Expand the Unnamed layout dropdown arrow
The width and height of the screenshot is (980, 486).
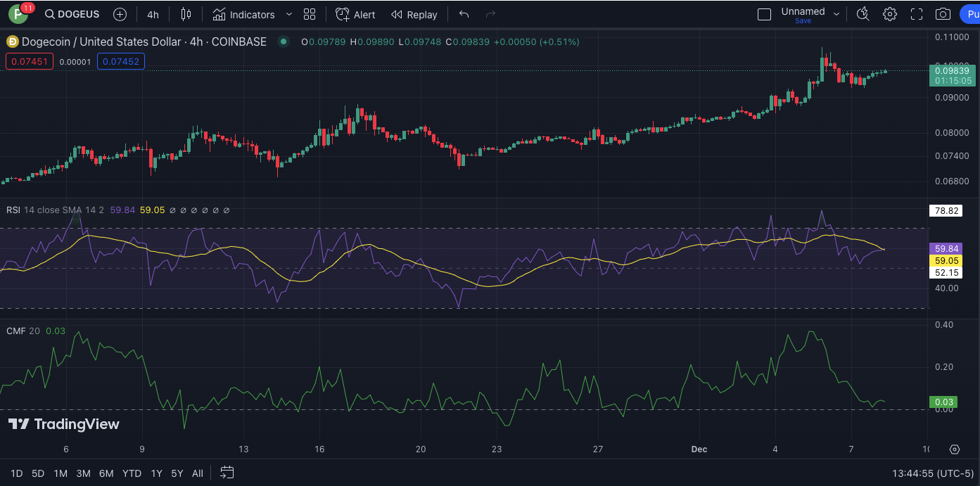pyautogui.click(x=836, y=13)
